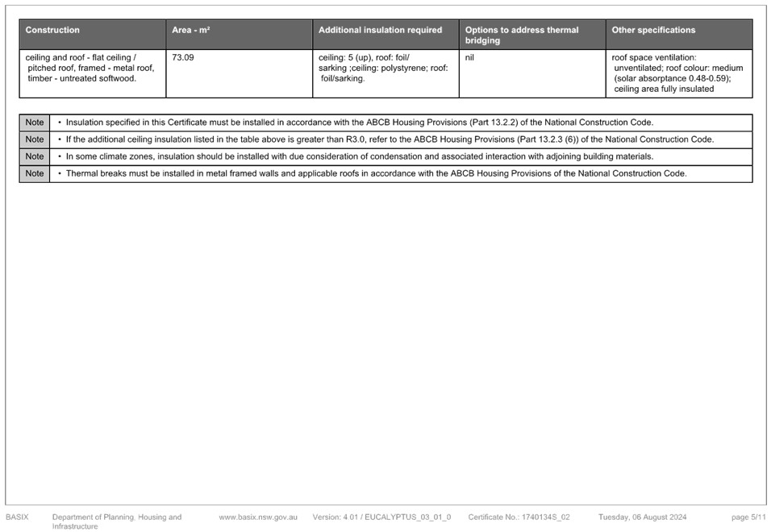Click the note text about condensation in climate zones
Image resolution: width=771 pixels, height=532 pixels.
pyautogui.click(x=360, y=156)
